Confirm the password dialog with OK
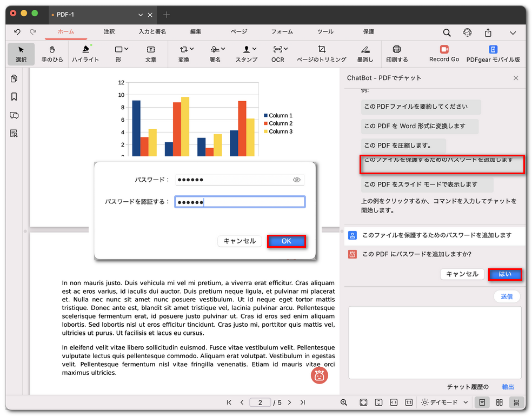 [287, 241]
